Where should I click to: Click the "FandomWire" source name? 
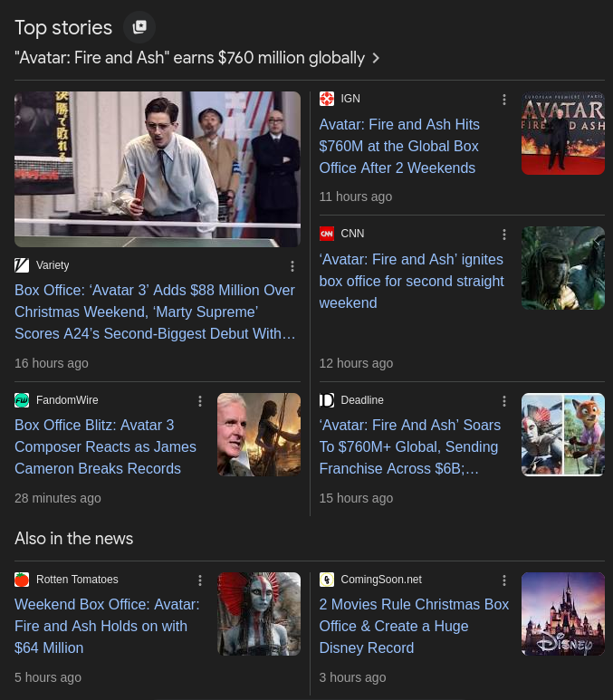(x=67, y=400)
